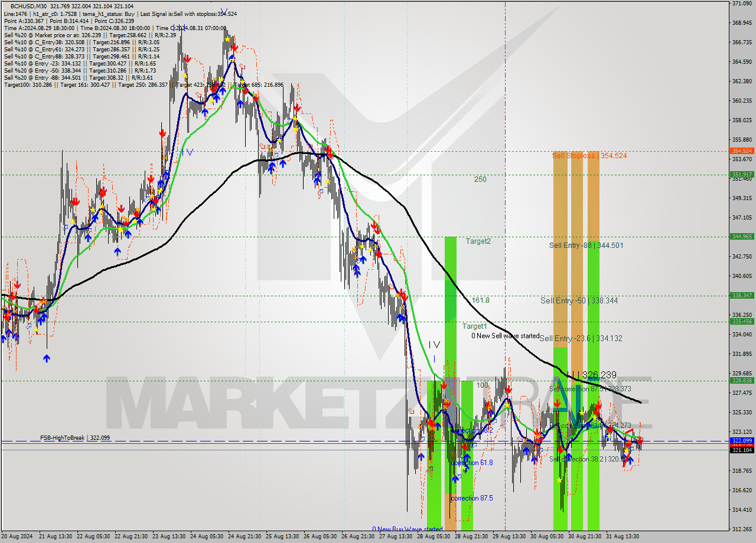This screenshot has height=543, width=756.
Task: Click the green 335.456 price tag
Action: click(x=742, y=322)
